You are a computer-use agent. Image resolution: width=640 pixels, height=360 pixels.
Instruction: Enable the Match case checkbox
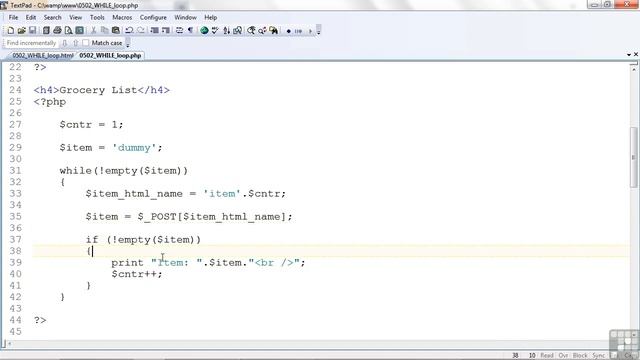coord(85,42)
